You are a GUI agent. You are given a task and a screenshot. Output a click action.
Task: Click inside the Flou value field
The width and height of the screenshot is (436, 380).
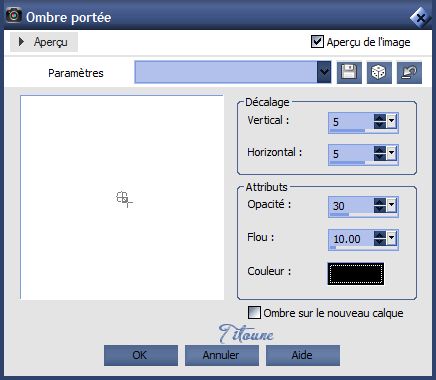pyautogui.click(x=351, y=239)
